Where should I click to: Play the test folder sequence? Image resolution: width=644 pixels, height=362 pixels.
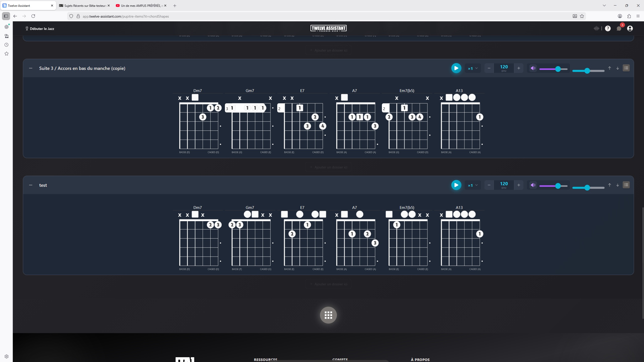coord(456,185)
